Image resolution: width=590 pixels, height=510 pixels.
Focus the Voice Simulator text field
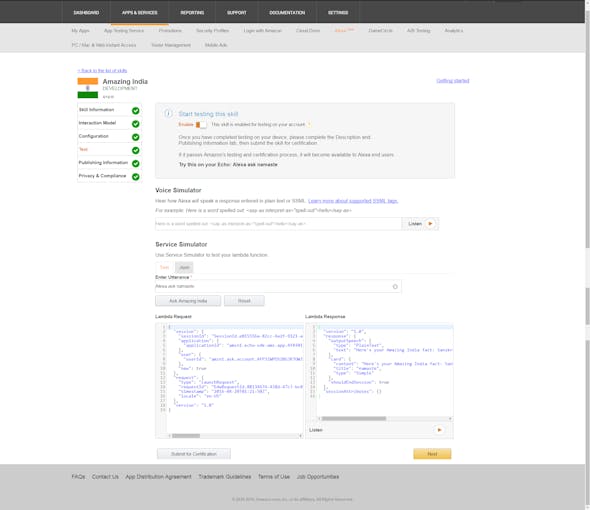278,224
